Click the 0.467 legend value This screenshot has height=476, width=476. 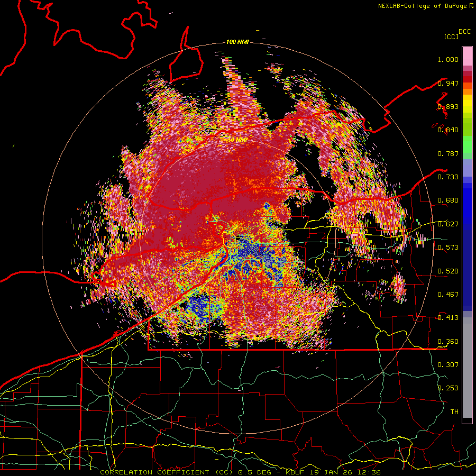(x=448, y=294)
